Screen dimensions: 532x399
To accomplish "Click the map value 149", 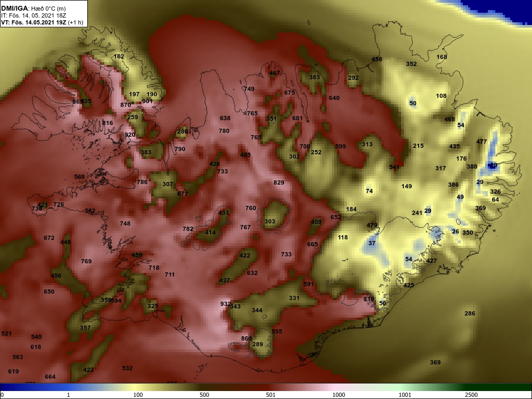I will pyautogui.click(x=406, y=186).
